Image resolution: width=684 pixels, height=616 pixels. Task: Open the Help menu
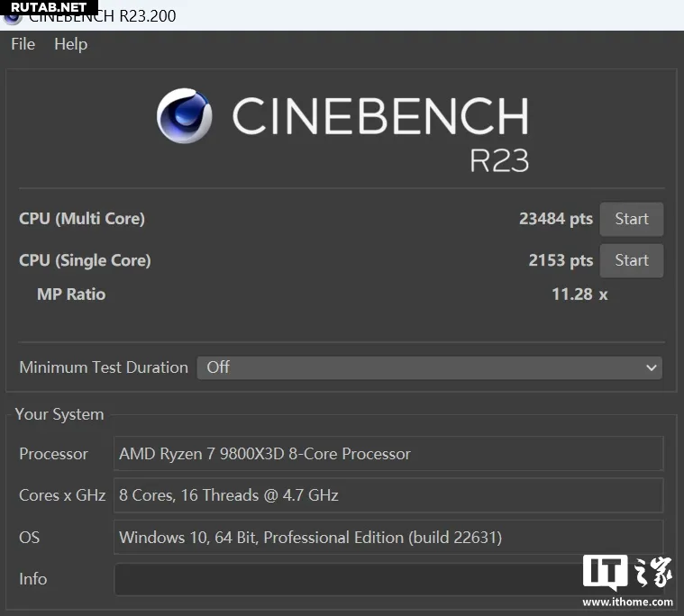(x=70, y=44)
